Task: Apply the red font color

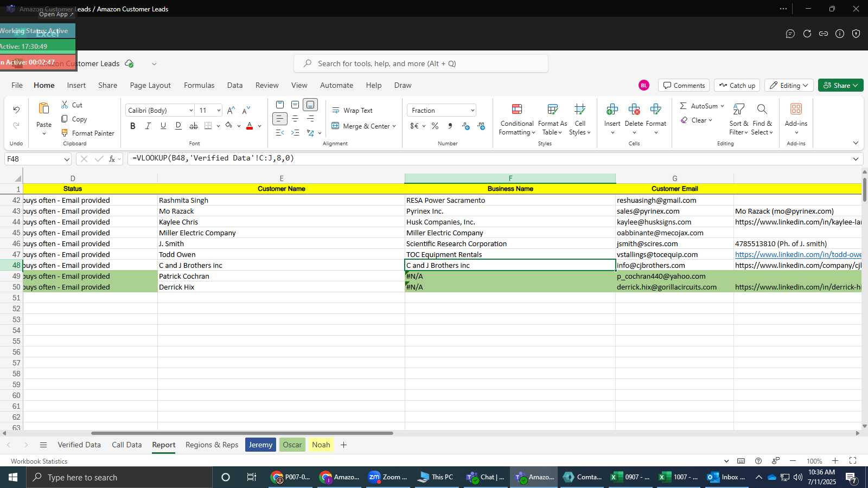Action: (x=250, y=126)
